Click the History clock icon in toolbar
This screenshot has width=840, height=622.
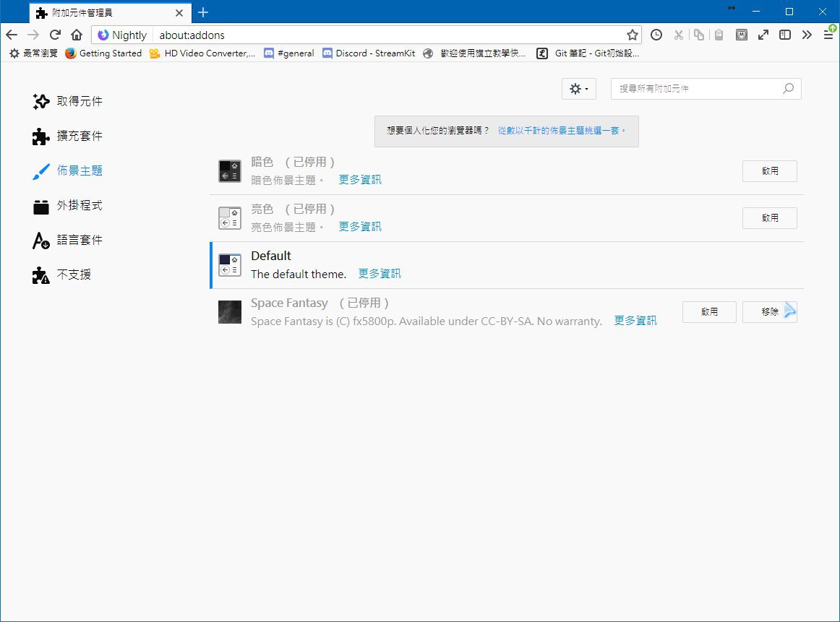pos(656,35)
